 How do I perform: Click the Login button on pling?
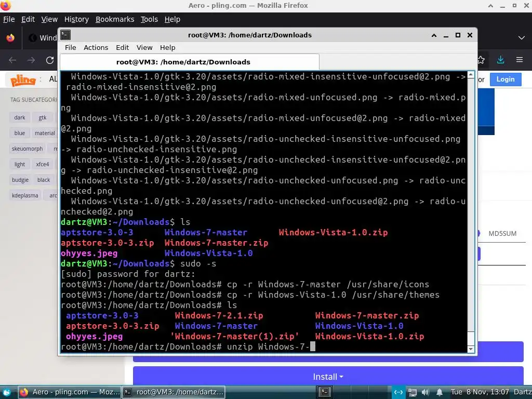click(506, 79)
